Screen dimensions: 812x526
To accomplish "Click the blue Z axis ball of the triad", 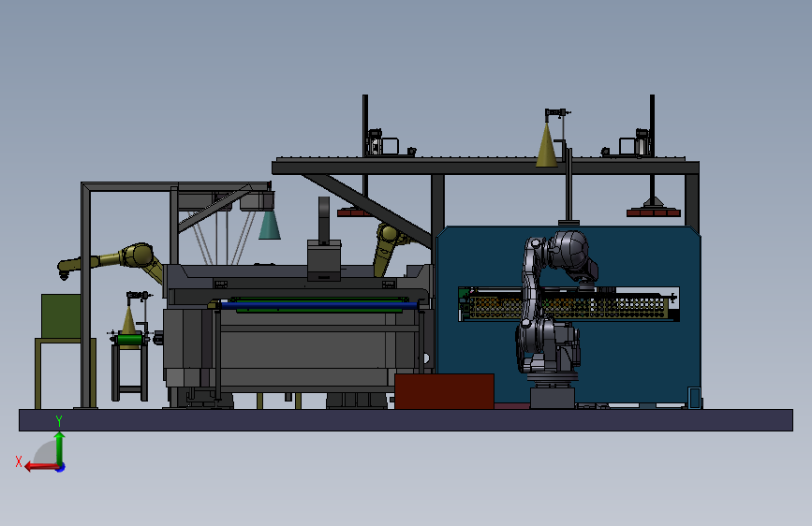I will [61, 468].
